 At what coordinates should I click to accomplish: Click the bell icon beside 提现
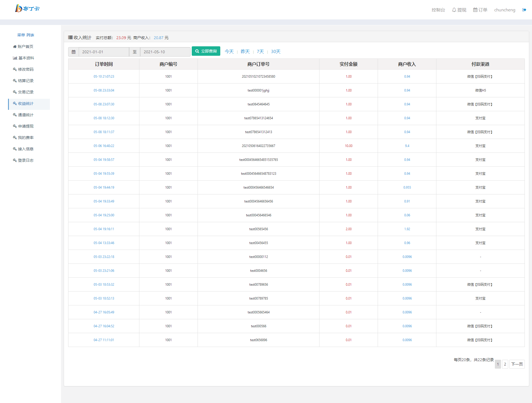click(454, 10)
